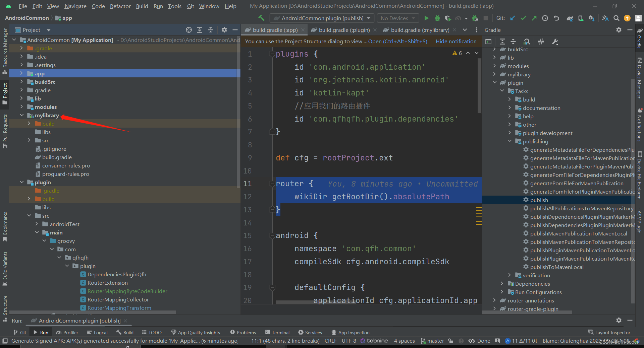Click warnings indicator showing 6
644x348 pixels.
coord(457,53)
